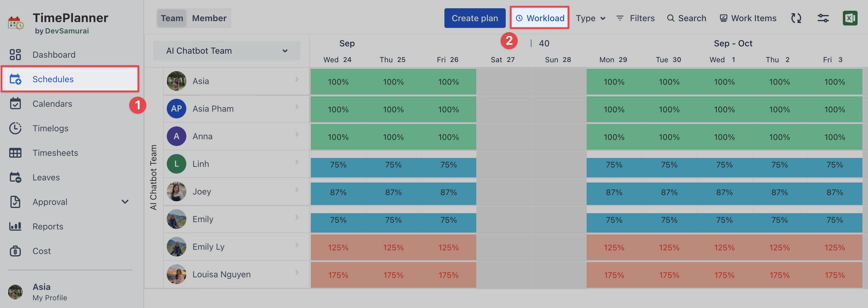This screenshot has width=868, height=308.
Task: Open the display settings sliders icon
Action: tap(823, 18)
